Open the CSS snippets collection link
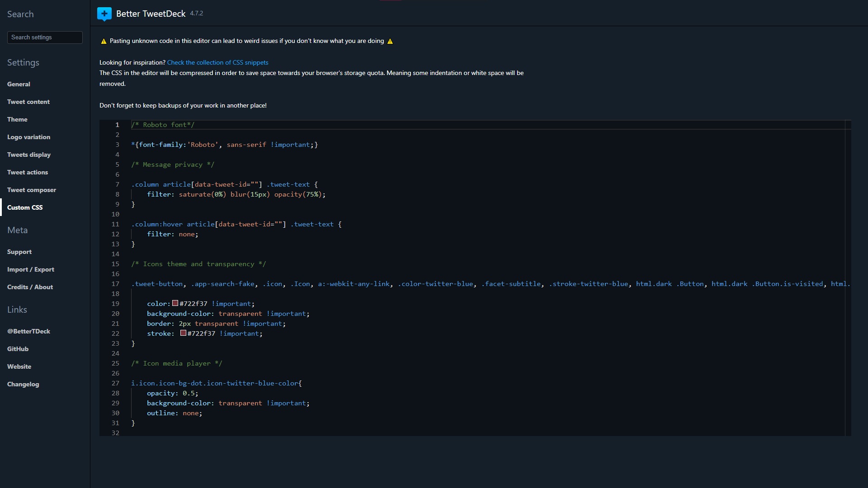Image resolution: width=868 pixels, height=488 pixels. 217,62
